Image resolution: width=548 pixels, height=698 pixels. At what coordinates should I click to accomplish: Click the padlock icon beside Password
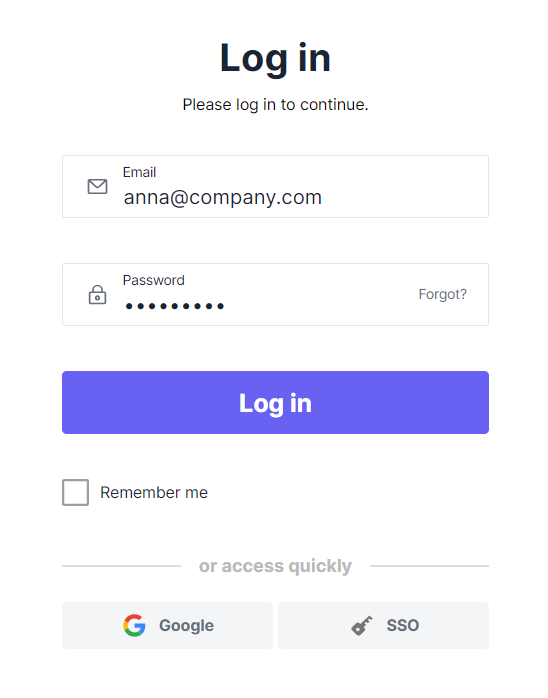(97, 295)
